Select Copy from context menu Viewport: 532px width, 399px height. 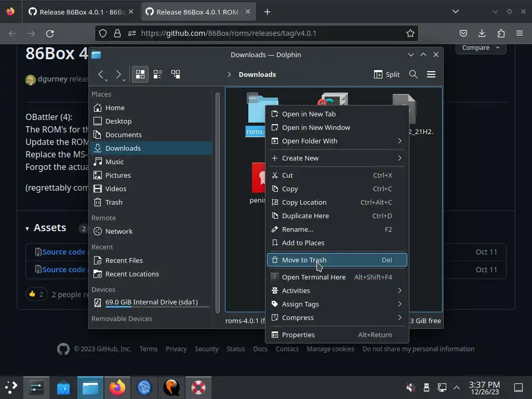click(337, 189)
